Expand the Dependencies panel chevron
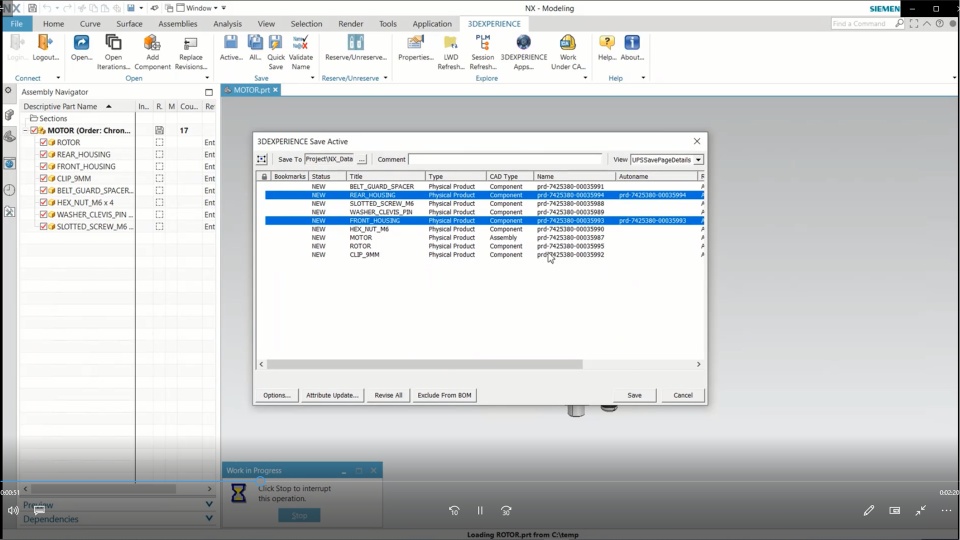 (209, 519)
